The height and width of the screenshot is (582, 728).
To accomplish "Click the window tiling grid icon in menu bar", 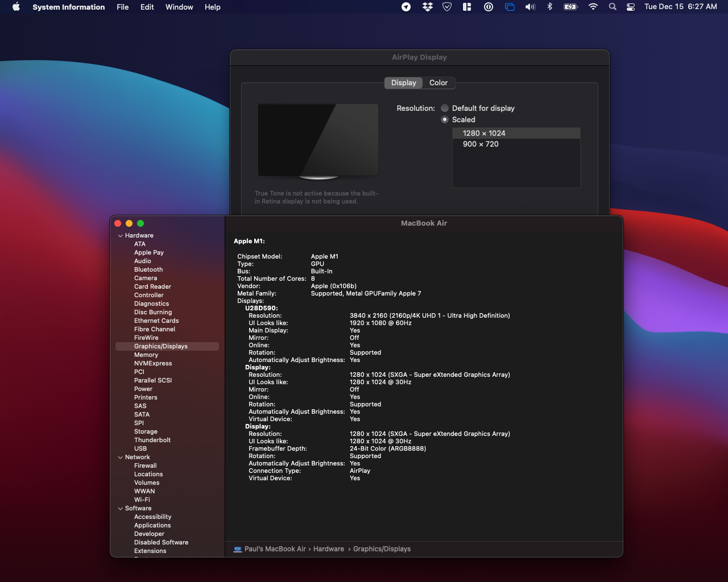I will tap(467, 7).
